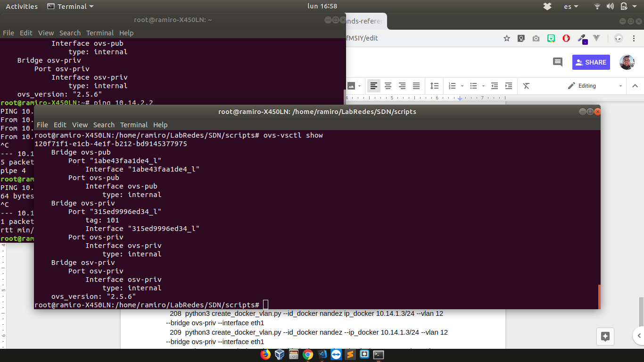The width and height of the screenshot is (644, 362).
Task: Open Search menu in the scripts terminal
Action: (104, 125)
